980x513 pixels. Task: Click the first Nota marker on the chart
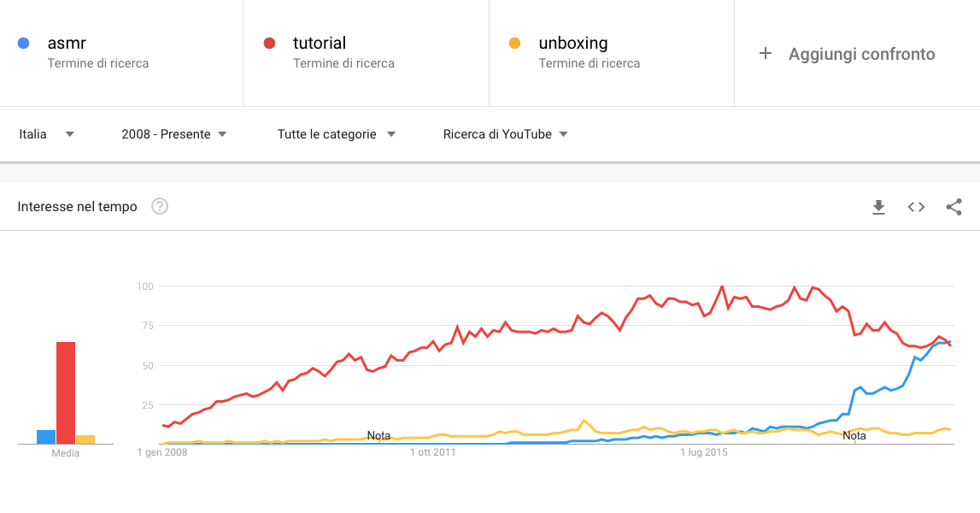pos(379,435)
